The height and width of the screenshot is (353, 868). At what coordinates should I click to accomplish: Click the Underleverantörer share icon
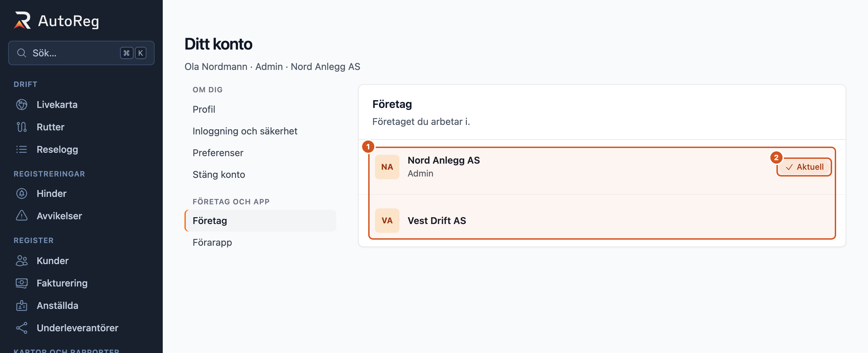tap(22, 328)
